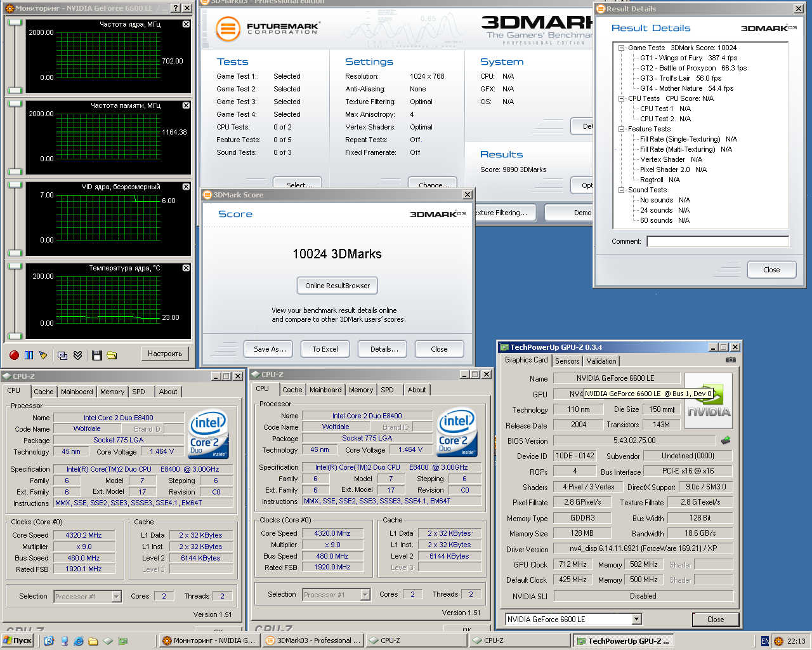The image size is (812, 650).
Task: Open Cache tab in left CPU-Z window
Action: [x=44, y=392]
